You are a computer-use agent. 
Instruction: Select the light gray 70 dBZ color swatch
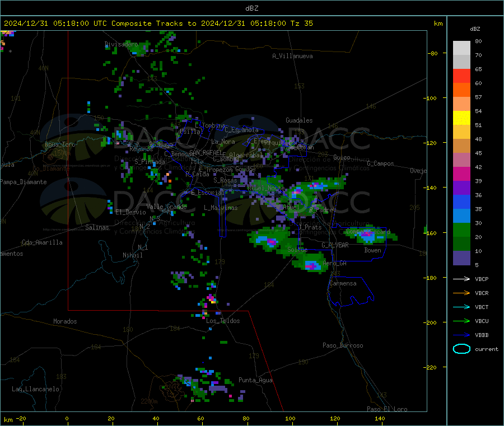pyautogui.click(x=461, y=48)
